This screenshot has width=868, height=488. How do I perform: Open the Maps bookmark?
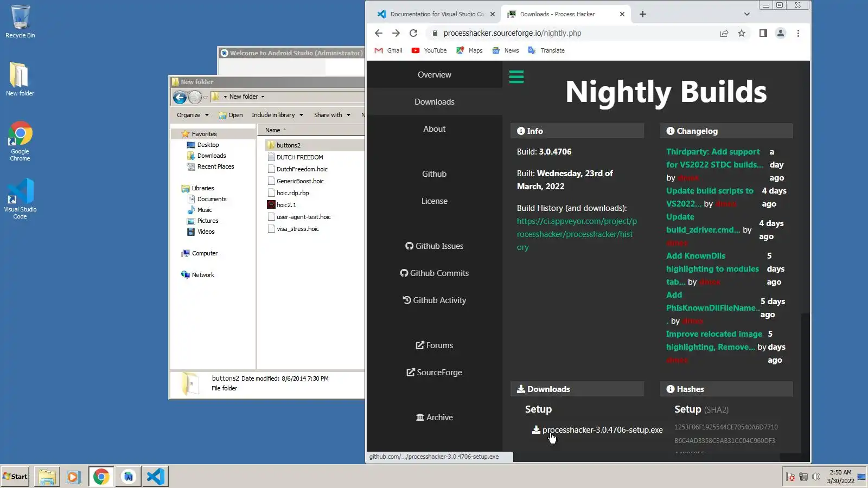[x=469, y=50]
